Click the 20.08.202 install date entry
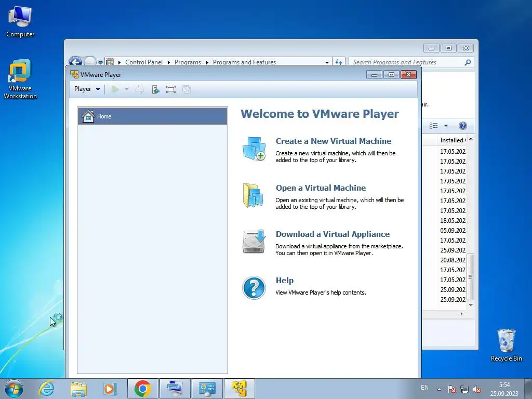 453,260
